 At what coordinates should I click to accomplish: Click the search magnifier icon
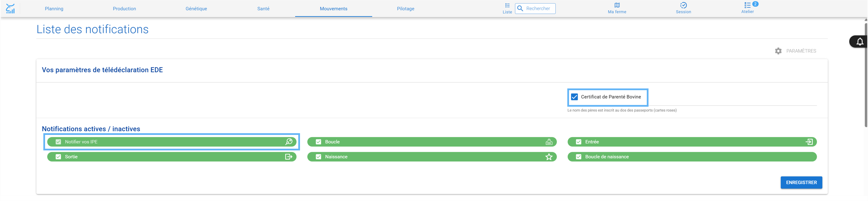(x=520, y=8)
